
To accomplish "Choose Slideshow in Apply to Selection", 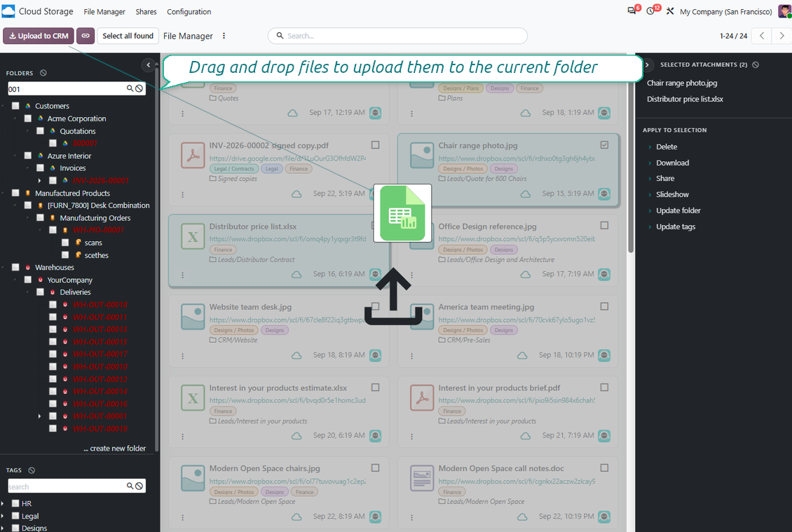I will coord(672,195).
